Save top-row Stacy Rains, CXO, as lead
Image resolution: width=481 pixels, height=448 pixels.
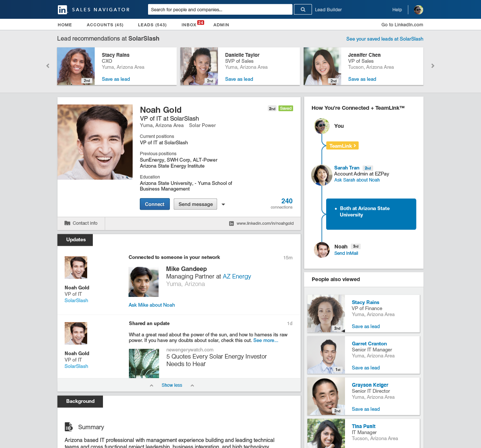tap(116, 79)
